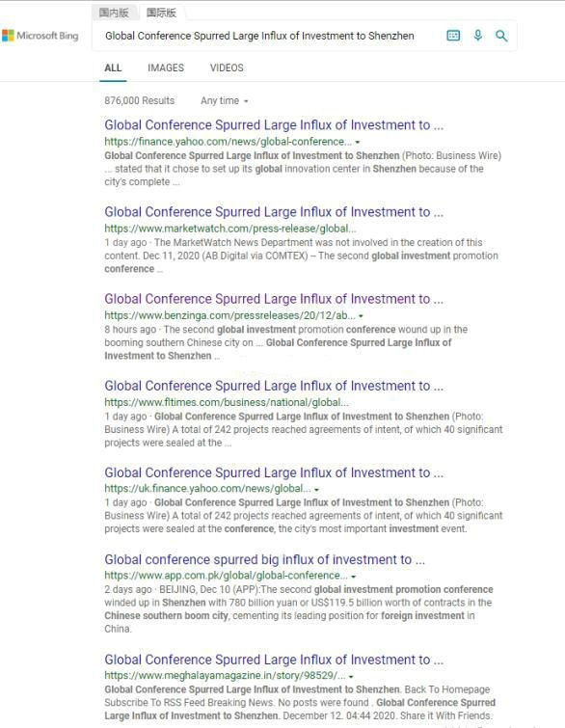Expand the Any time filter dropdown
The width and height of the screenshot is (565, 728).
(225, 100)
